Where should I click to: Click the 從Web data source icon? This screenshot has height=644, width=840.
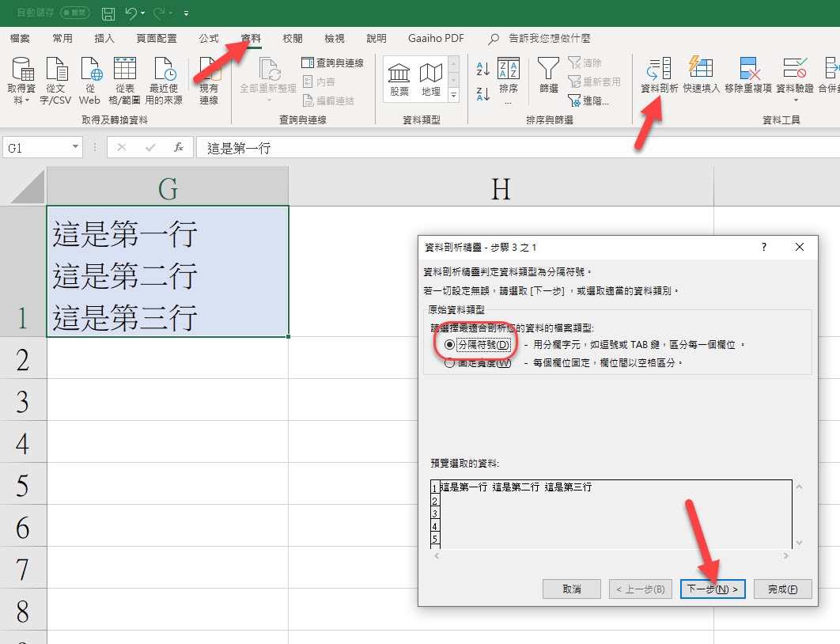click(89, 80)
